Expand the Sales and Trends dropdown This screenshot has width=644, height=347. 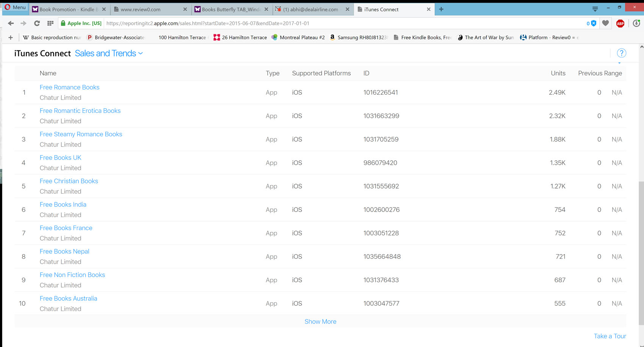coord(109,53)
